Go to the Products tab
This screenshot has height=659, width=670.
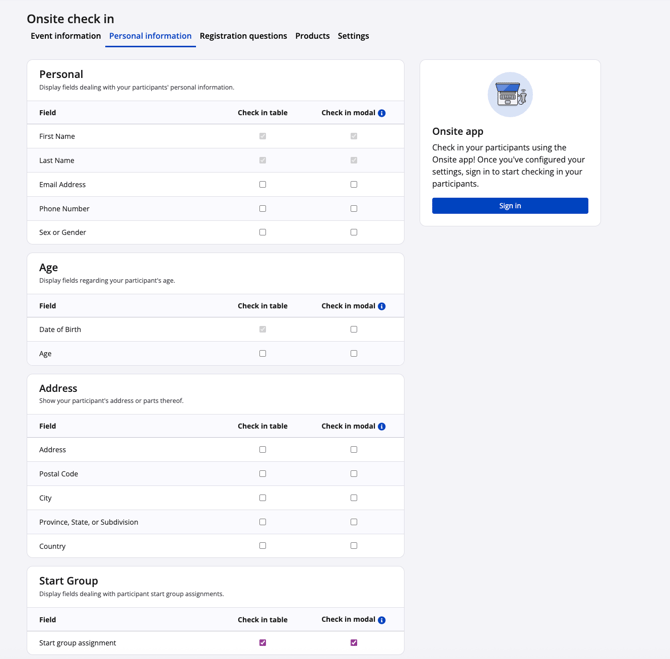pos(312,36)
